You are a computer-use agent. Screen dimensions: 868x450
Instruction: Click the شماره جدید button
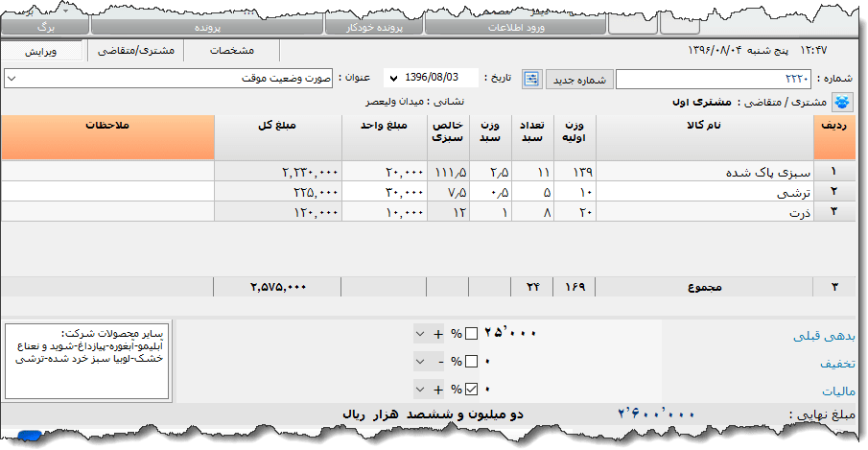tap(579, 80)
